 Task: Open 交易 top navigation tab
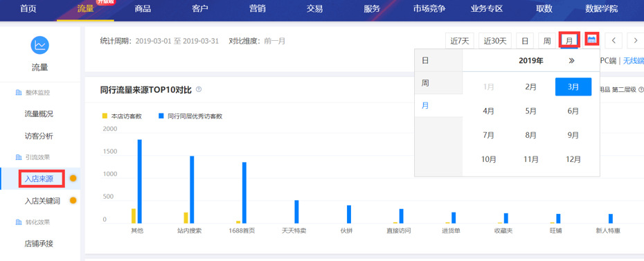click(x=314, y=8)
